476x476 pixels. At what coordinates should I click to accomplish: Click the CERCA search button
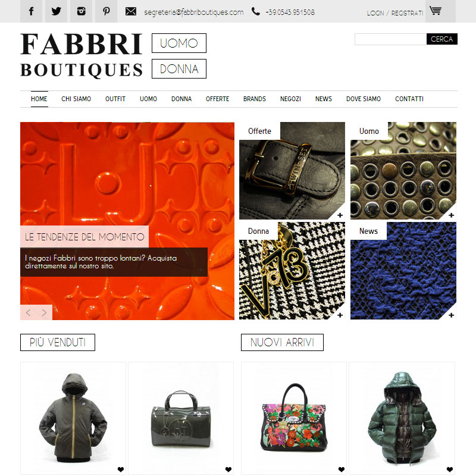[x=441, y=39]
